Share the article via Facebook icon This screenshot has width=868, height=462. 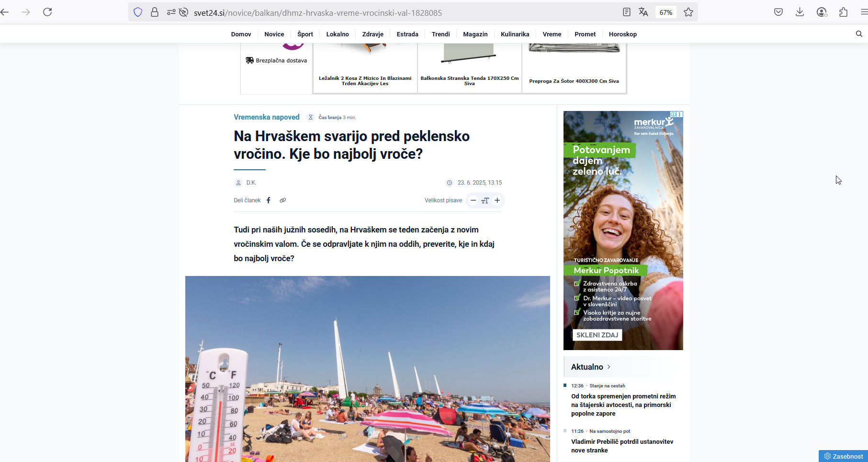(x=269, y=200)
